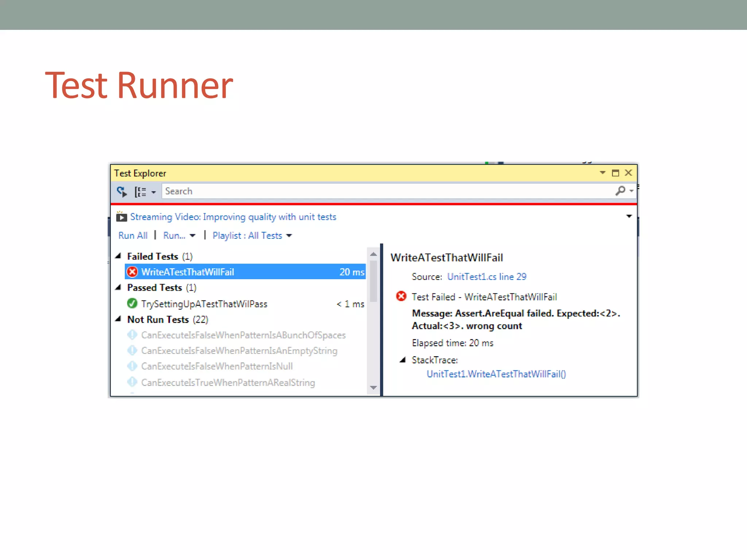Click the < 1 ms duration value
Viewport: 747px width, 560px height.
(351, 304)
